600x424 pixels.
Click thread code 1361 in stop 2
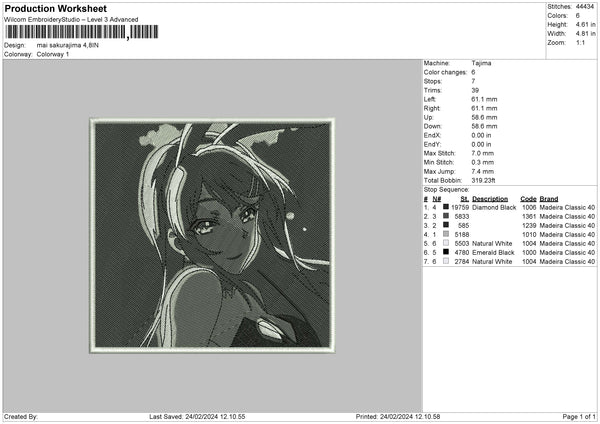click(529, 217)
